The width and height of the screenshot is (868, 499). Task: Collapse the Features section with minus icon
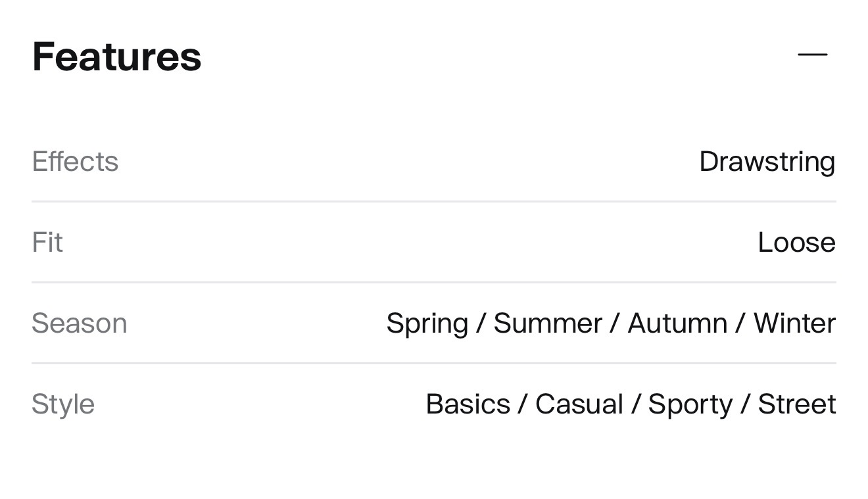pos(812,55)
